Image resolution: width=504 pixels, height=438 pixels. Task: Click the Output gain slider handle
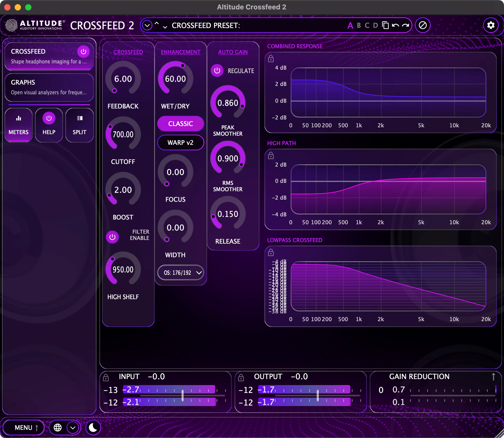pos(318,396)
